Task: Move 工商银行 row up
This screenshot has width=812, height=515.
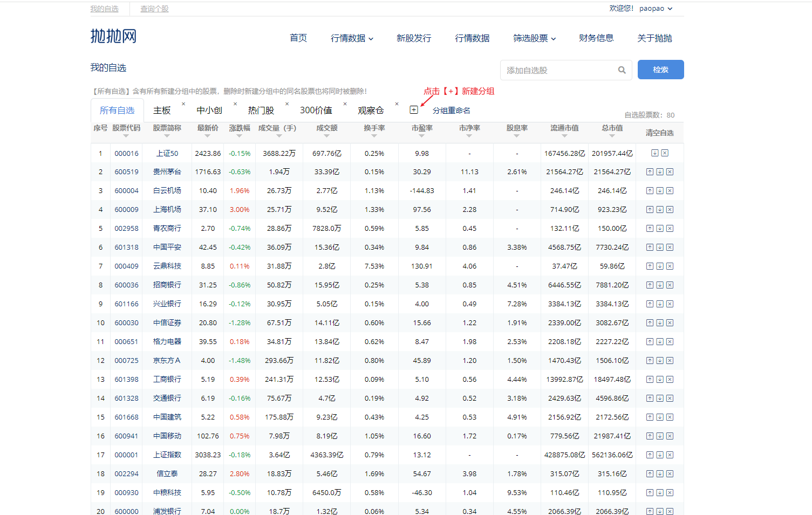Action: [x=650, y=380]
